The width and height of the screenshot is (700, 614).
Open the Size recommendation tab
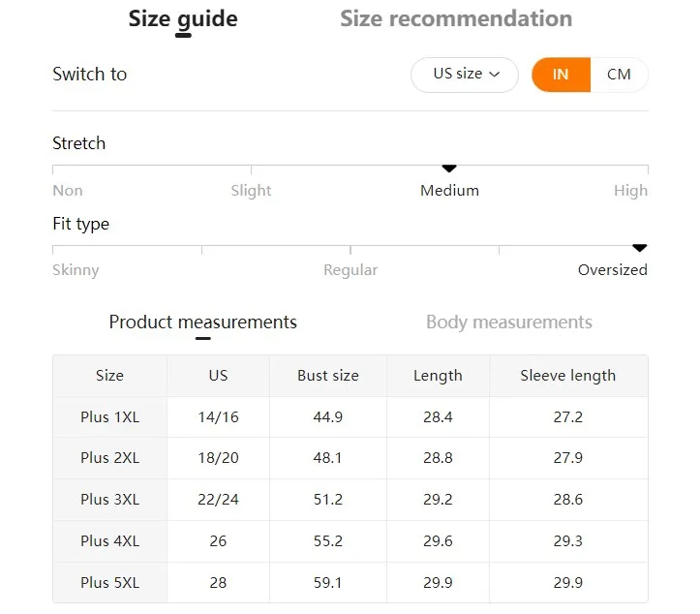click(456, 19)
